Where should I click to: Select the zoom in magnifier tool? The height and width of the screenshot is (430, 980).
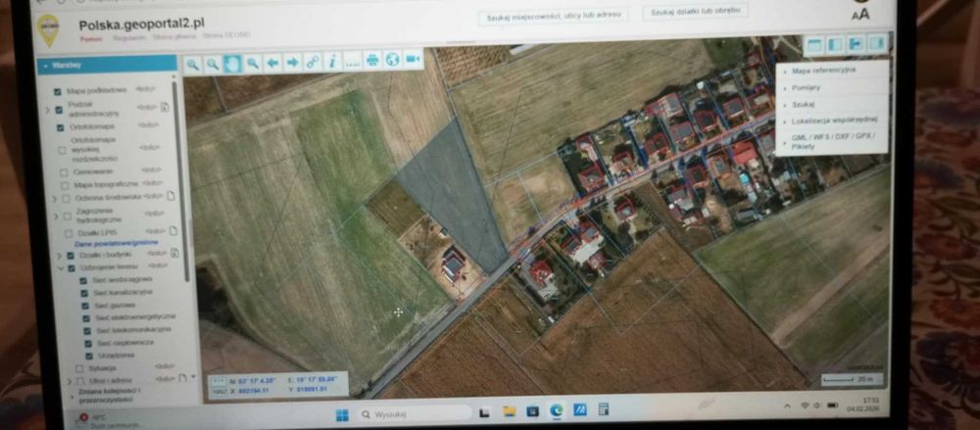[192, 64]
